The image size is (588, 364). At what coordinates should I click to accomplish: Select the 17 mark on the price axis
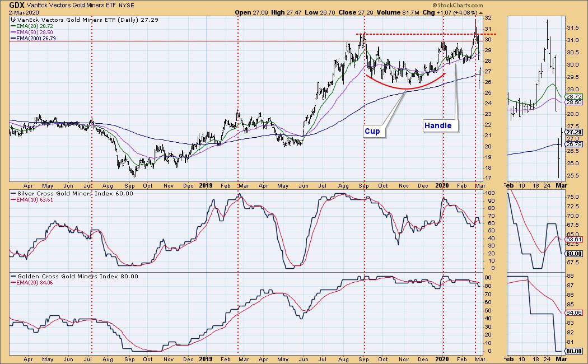[x=488, y=178]
